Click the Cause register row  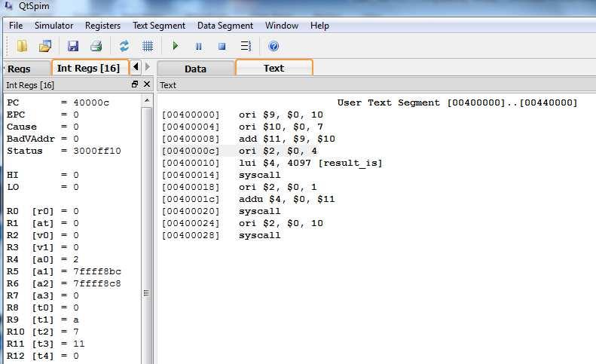click(x=42, y=127)
